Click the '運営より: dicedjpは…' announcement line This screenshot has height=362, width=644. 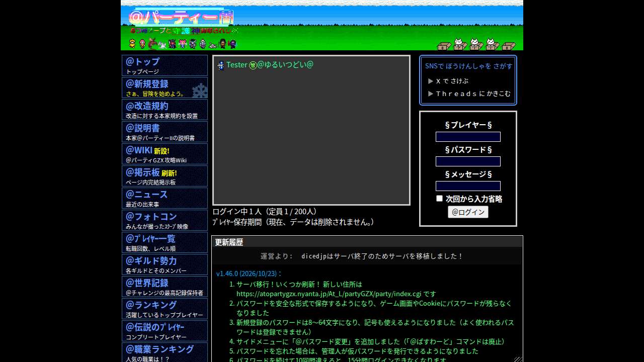click(362, 256)
